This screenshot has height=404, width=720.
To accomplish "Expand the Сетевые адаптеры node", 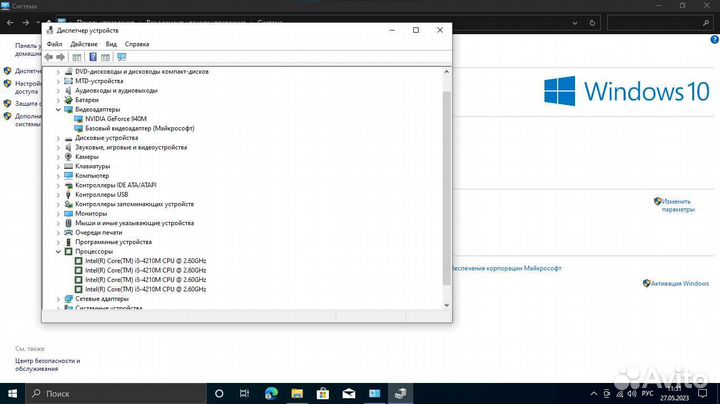I will click(58, 299).
